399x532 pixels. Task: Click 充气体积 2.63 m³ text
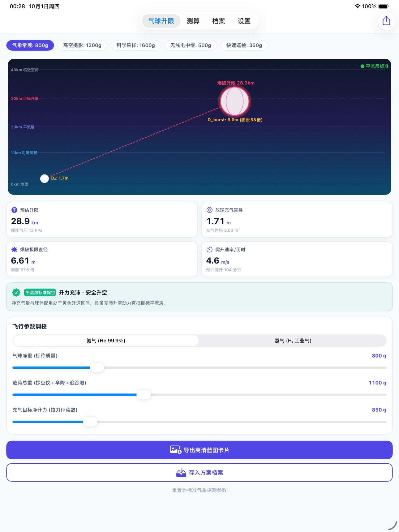point(223,230)
